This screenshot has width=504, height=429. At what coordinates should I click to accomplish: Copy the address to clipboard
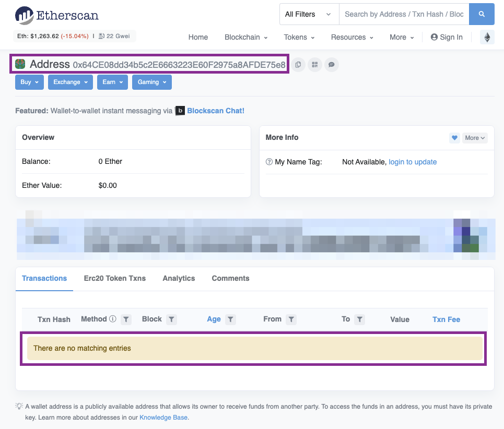tap(298, 65)
